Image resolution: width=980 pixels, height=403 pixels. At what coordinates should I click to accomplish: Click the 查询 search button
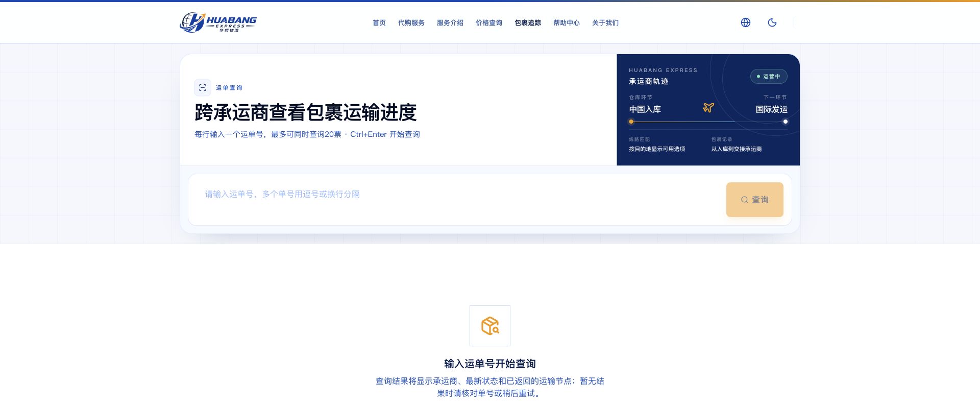click(755, 200)
